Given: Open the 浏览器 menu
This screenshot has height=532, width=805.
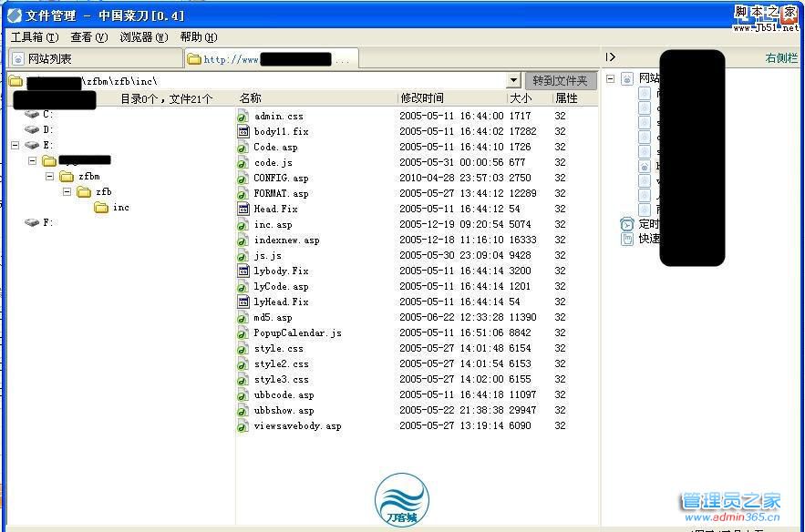Looking at the screenshot, I should pos(144,37).
